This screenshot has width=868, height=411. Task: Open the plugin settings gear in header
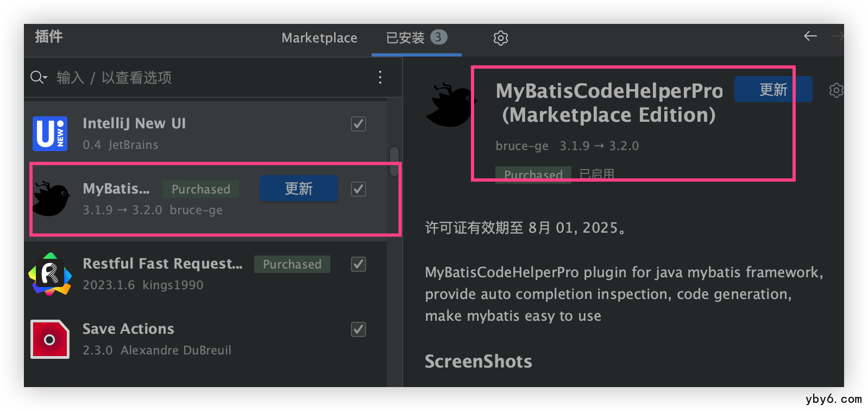(x=500, y=38)
